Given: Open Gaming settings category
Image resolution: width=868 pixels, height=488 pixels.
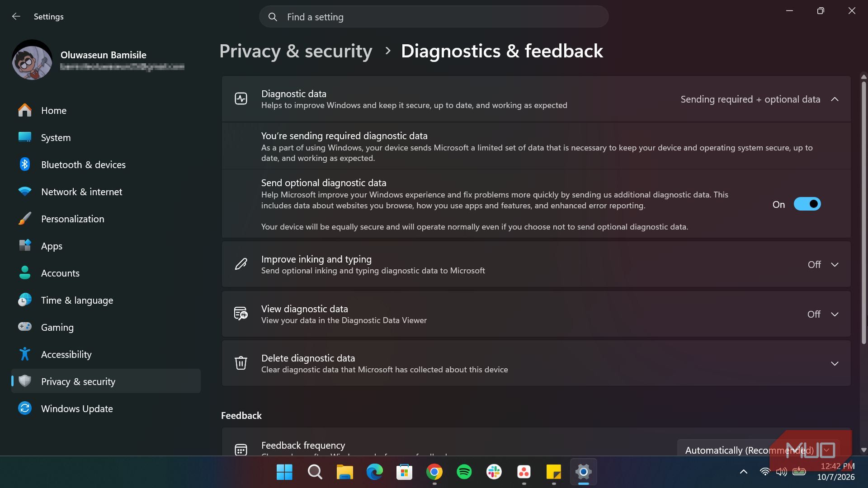Looking at the screenshot, I should tap(106, 327).
